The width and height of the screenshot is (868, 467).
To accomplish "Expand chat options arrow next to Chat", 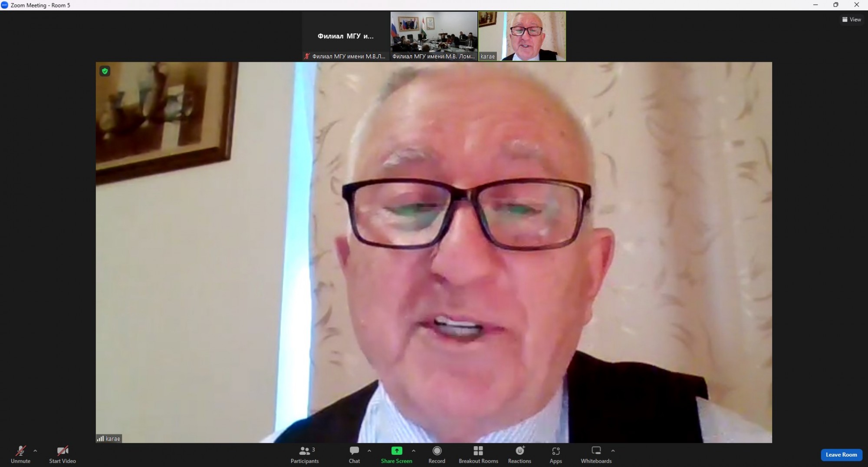I will [x=369, y=451].
